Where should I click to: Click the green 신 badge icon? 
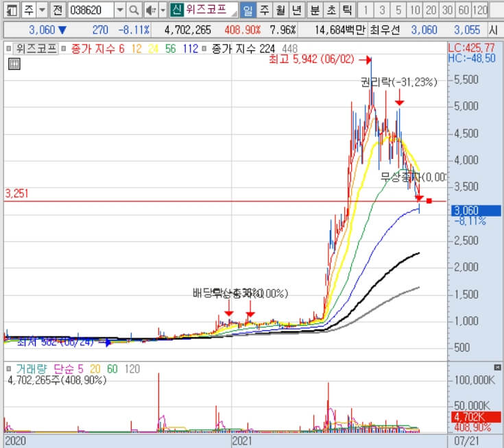coord(176,10)
